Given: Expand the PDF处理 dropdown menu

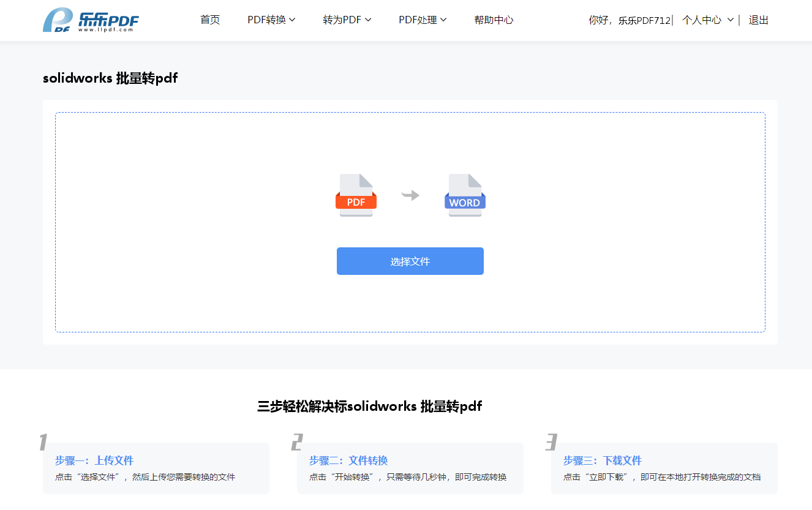Looking at the screenshot, I should [423, 20].
